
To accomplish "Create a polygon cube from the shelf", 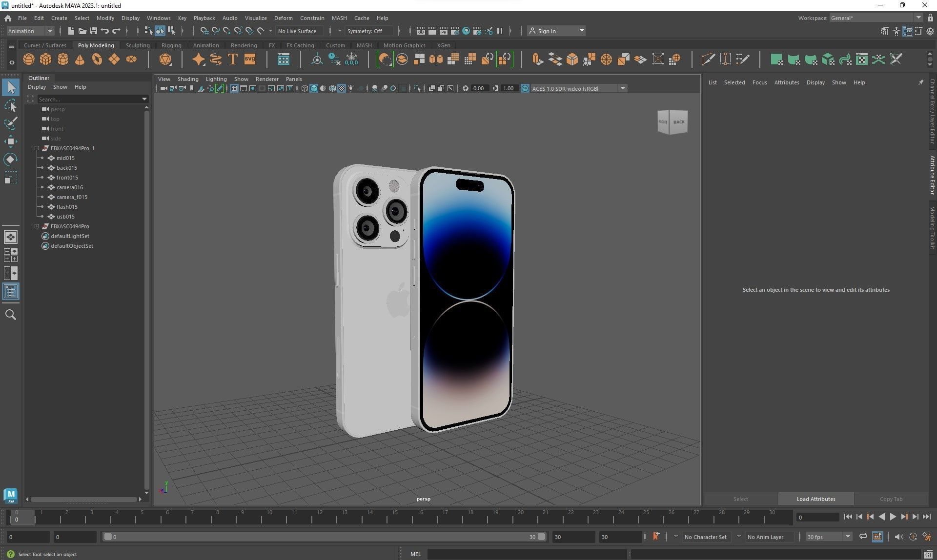I will click(x=46, y=60).
